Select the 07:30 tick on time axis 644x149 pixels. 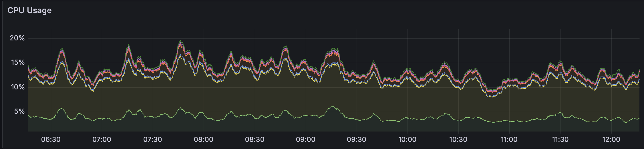153,140
